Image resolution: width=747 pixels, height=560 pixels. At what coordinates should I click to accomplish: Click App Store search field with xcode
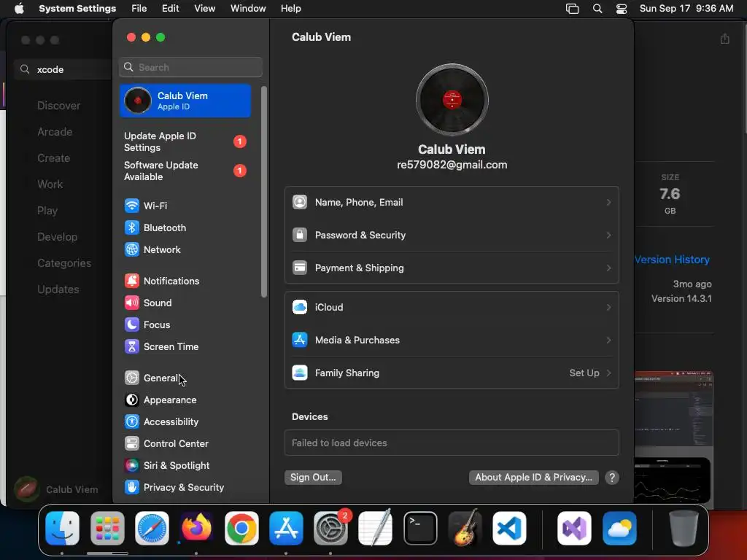click(63, 69)
